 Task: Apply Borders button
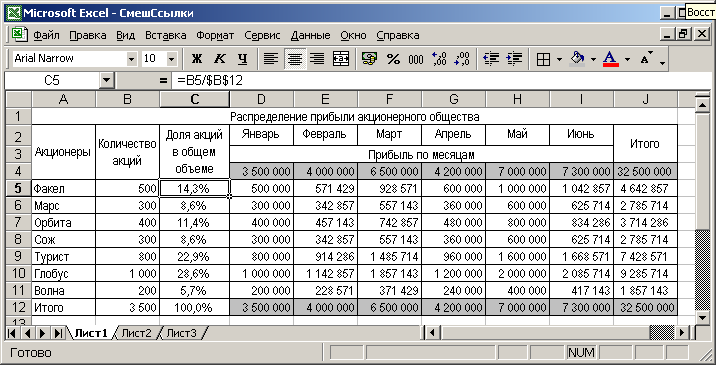(x=543, y=59)
